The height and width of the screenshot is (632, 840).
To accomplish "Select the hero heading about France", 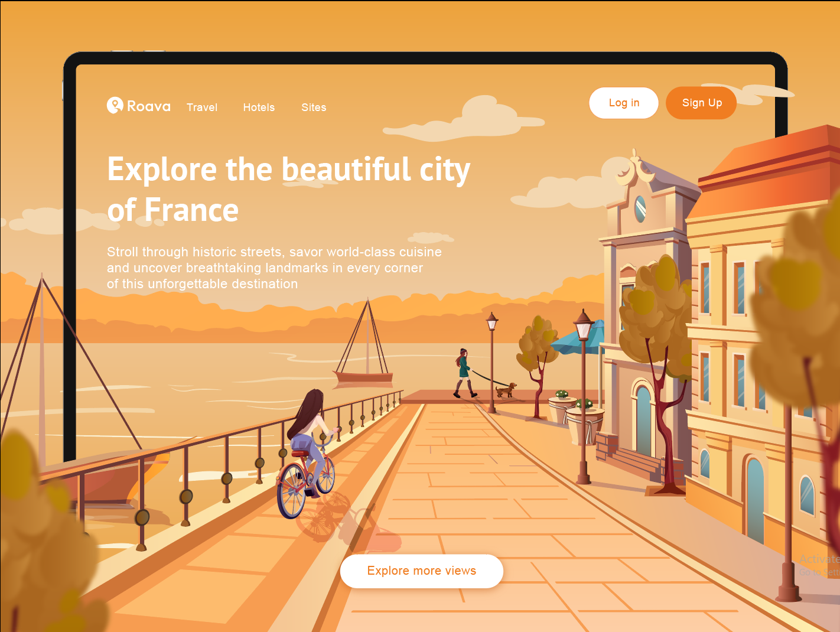I will (288, 188).
